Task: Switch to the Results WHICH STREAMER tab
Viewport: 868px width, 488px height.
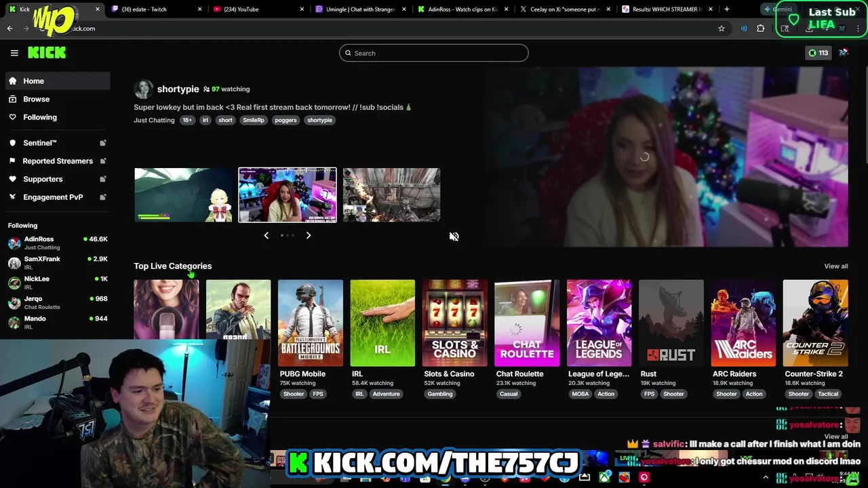Action: coord(667,9)
